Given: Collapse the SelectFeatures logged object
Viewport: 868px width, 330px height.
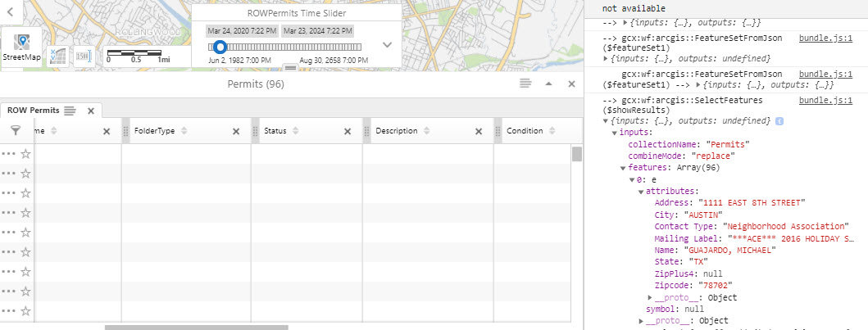Looking at the screenshot, I should (606, 121).
